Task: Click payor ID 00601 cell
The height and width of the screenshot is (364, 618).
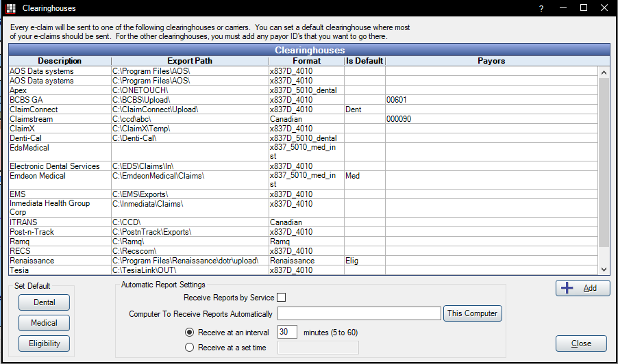Action: pos(491,100)
